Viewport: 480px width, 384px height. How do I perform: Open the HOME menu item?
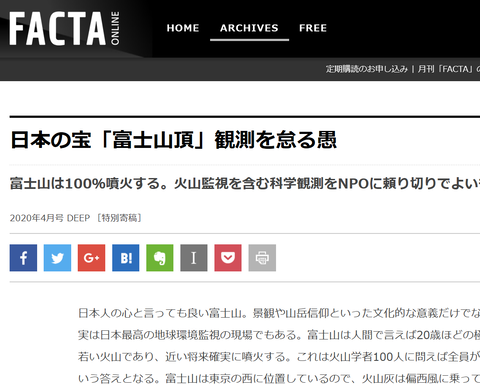[x=183, y=28]
